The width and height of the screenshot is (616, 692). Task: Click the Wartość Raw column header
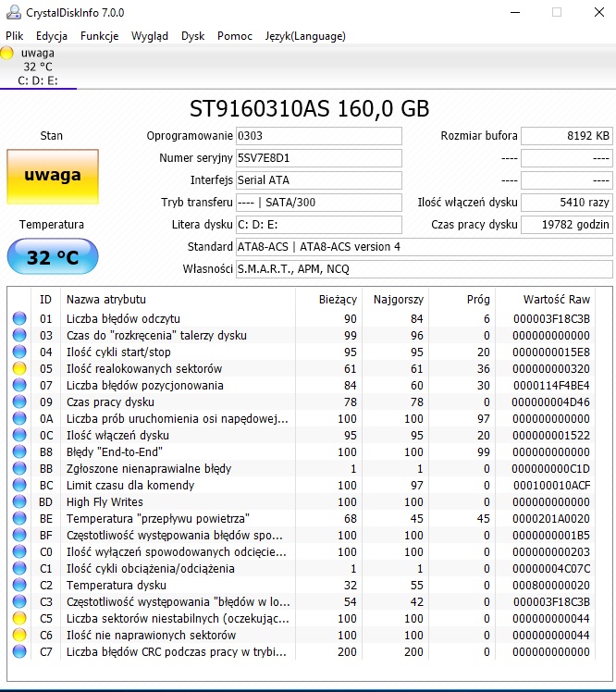click(546, 299)
